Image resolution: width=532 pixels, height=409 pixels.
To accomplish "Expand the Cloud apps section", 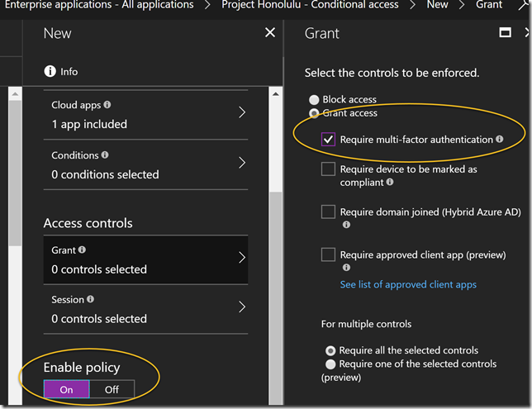I will 241,113.
